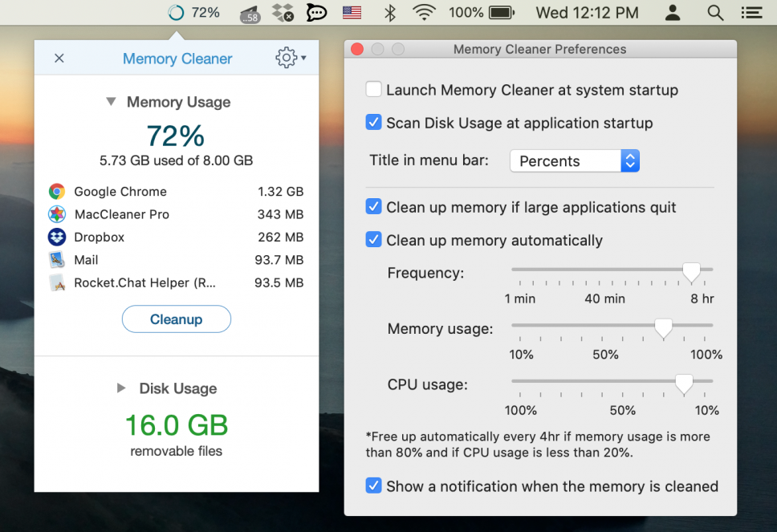Toggle Show a notification when memory cleaned
Viewport: 777px width, 532px height.
click(x=373, y=486)
